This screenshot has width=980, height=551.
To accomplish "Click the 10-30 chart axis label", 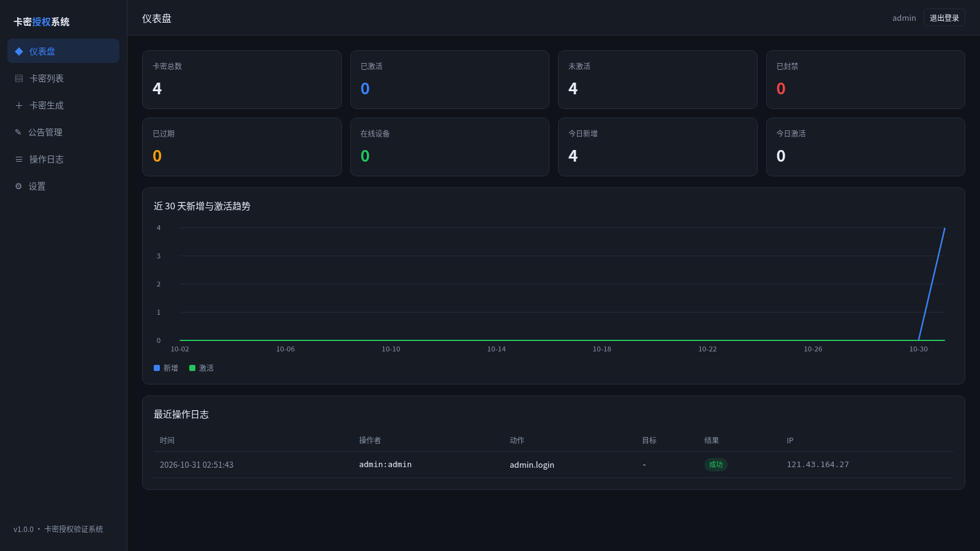I will [918, 349].
